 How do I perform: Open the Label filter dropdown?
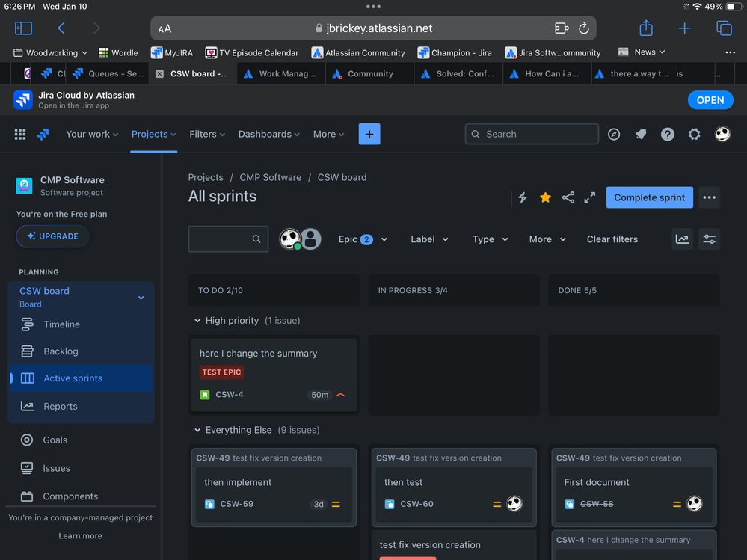point(429,239)
